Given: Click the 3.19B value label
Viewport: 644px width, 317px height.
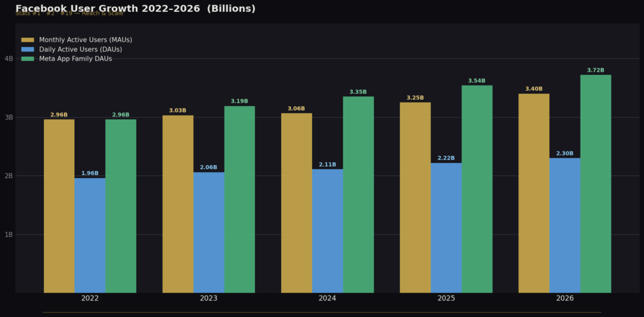Looking at the screenshot, I should click(x=240, y=101).
